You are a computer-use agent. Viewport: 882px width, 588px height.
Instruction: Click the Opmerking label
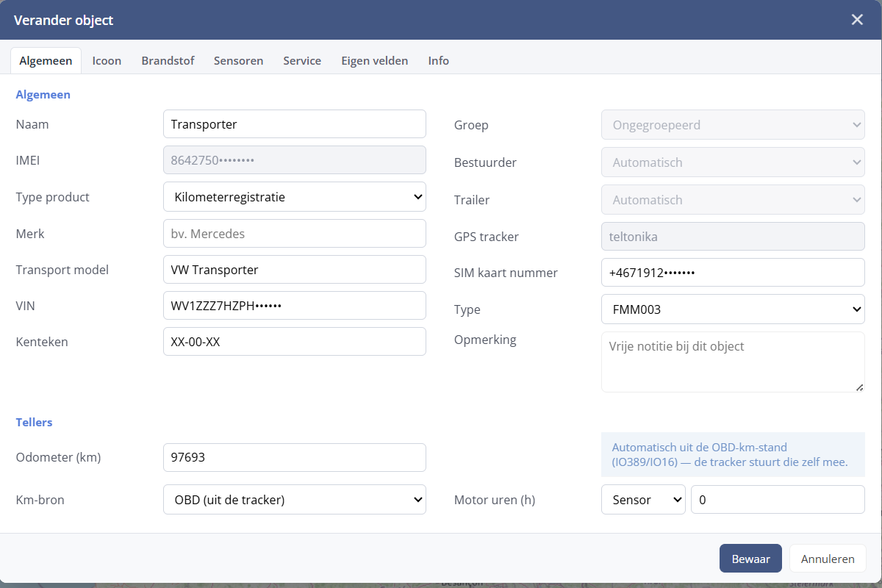[485, 340]
